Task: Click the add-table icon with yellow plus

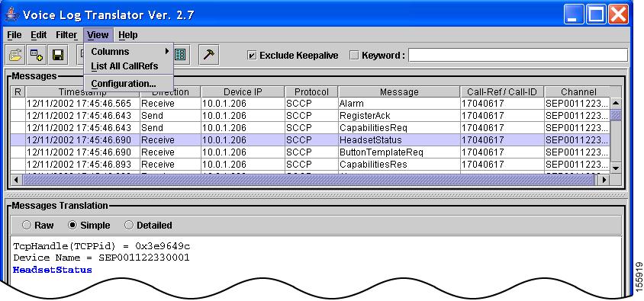Action: (37, 55)
